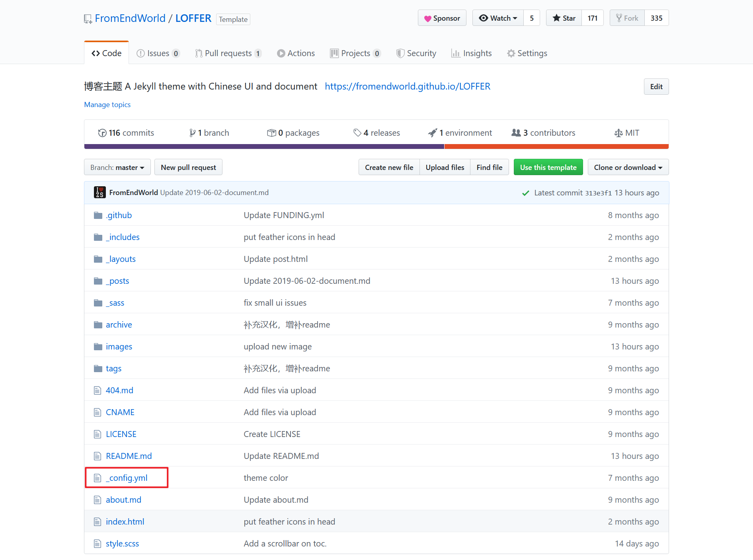Click Upload files button

(445, 167)
